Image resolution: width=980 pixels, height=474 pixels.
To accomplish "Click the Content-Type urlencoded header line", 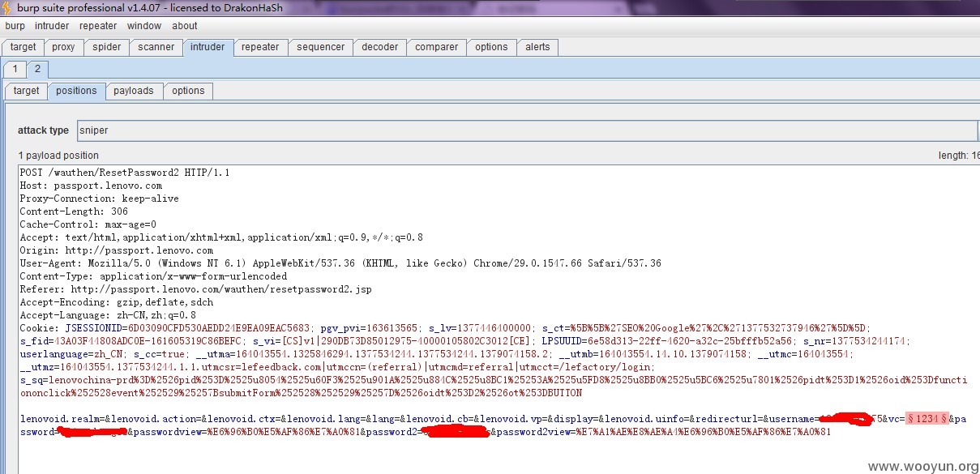I will (153, 276).
